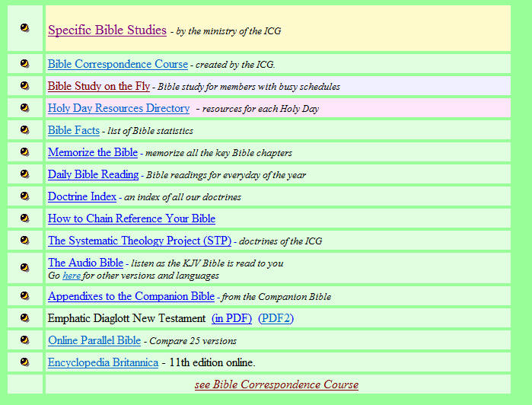Click bullet icon next to Bible Study on the Fly
532x405 pixels.
pos(25,86)
